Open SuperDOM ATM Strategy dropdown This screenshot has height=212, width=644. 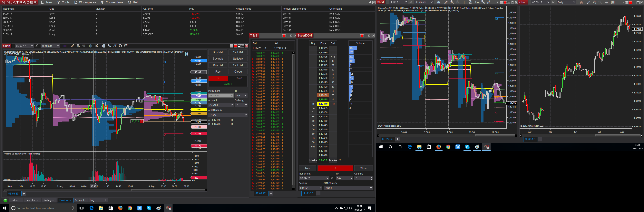click(348, 188)
